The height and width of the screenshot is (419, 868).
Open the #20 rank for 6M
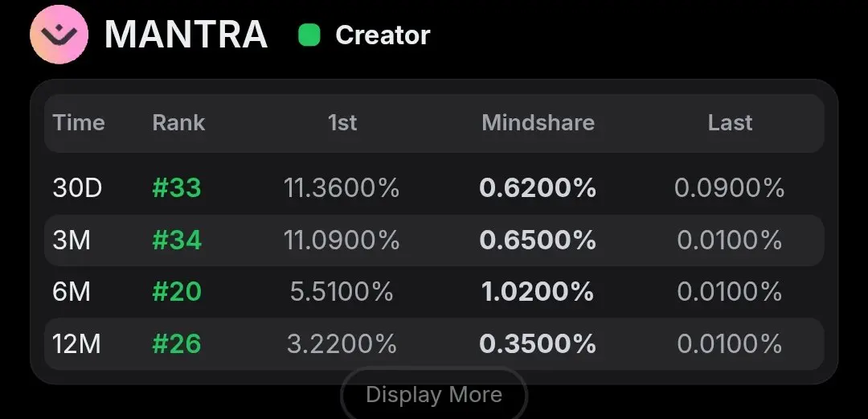click(x=177, y=292)
